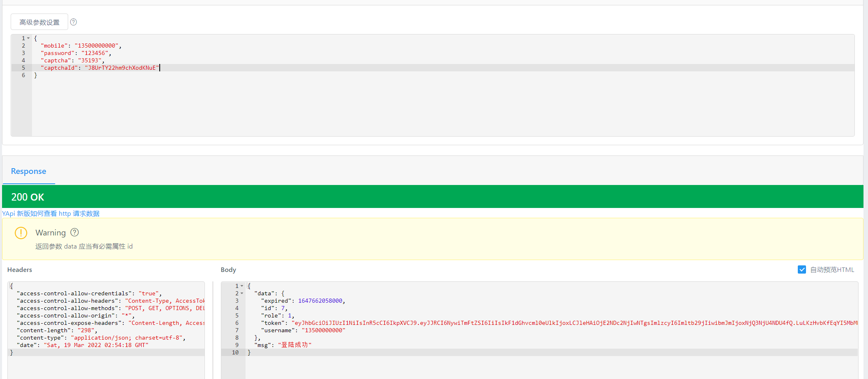
Task: Click access-control-allow-methods header line
Action: point(110,308)
